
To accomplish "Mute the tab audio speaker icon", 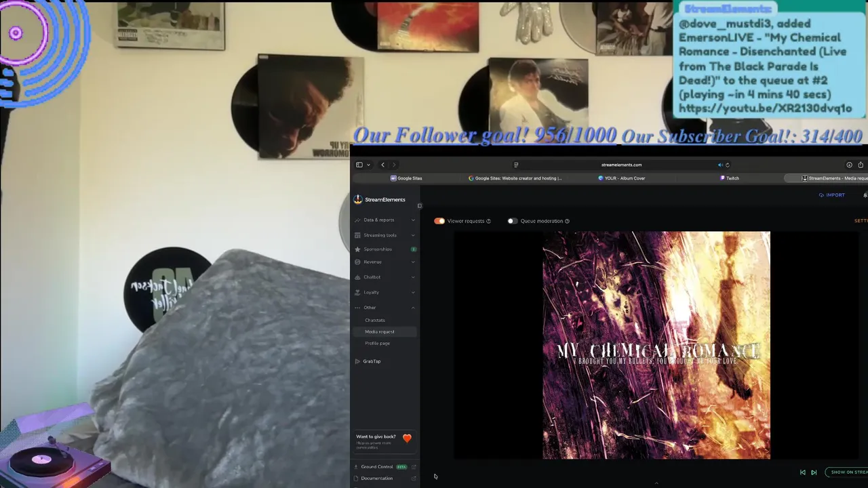I will click(720, 165).
